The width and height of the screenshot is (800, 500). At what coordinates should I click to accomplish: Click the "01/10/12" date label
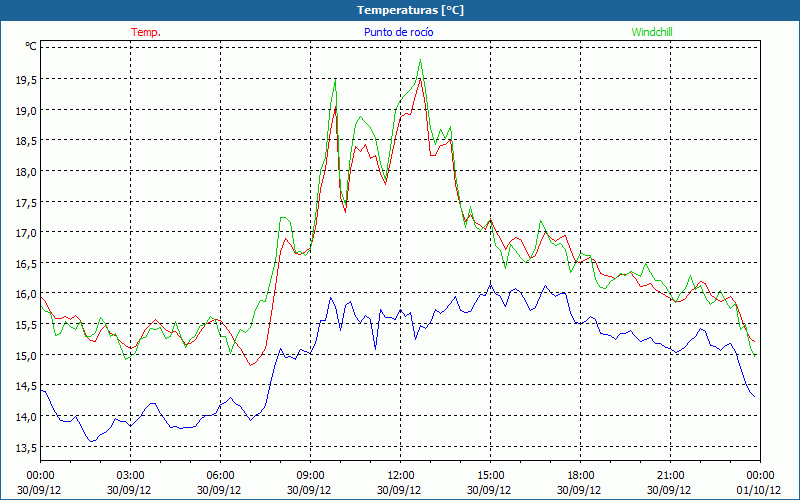[x=759, y=490]
